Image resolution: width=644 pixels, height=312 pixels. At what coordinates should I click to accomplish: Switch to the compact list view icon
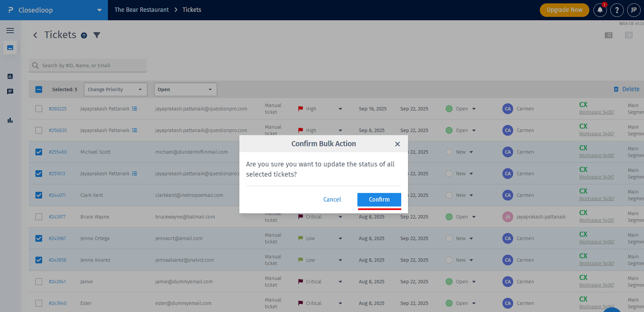point(608,35)
